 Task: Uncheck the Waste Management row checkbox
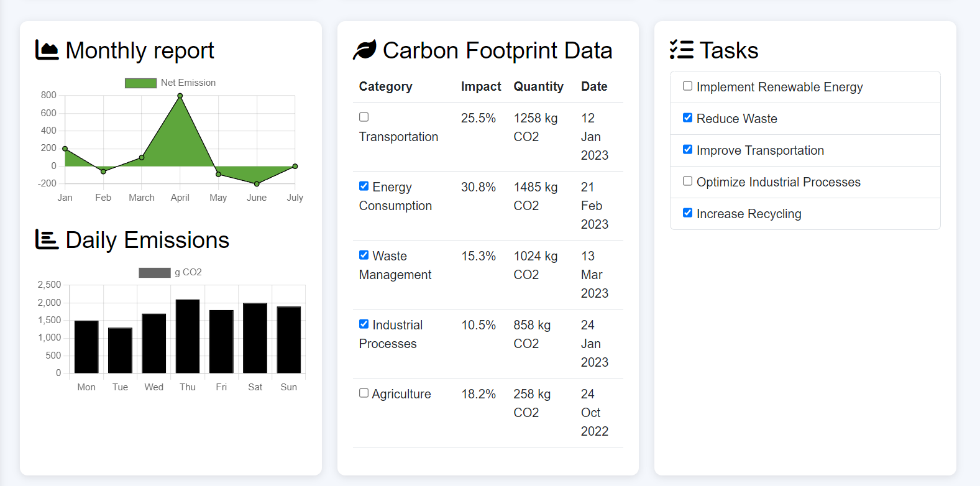pyautogui.click(x=364, y=255)
